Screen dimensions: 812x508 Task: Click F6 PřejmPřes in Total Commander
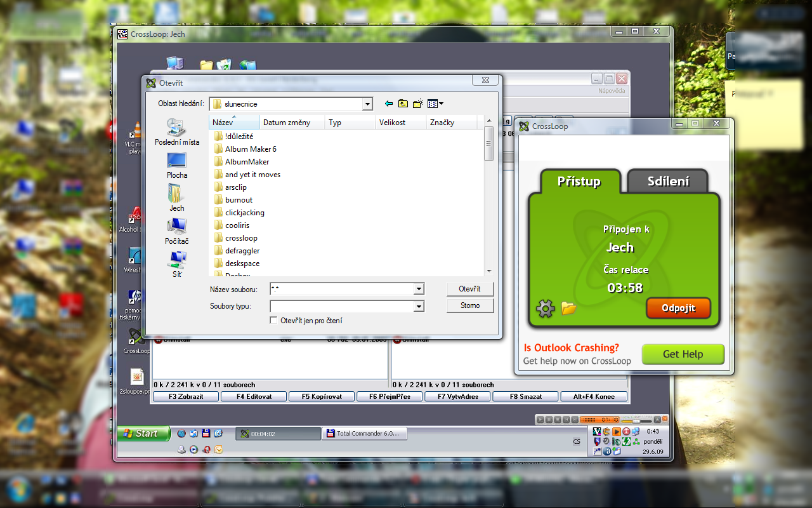pos(390,396)
